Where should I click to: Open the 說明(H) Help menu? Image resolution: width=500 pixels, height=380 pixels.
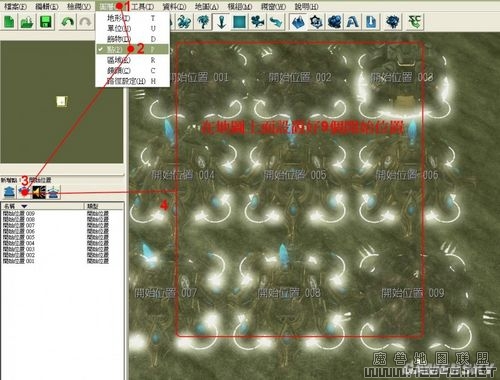tap(306, 6)
